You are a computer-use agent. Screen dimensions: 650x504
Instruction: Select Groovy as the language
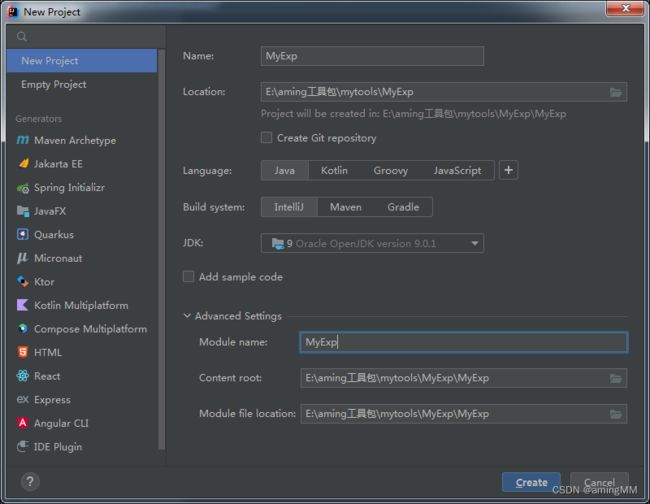pyautogui.click(x=390, y=170)
